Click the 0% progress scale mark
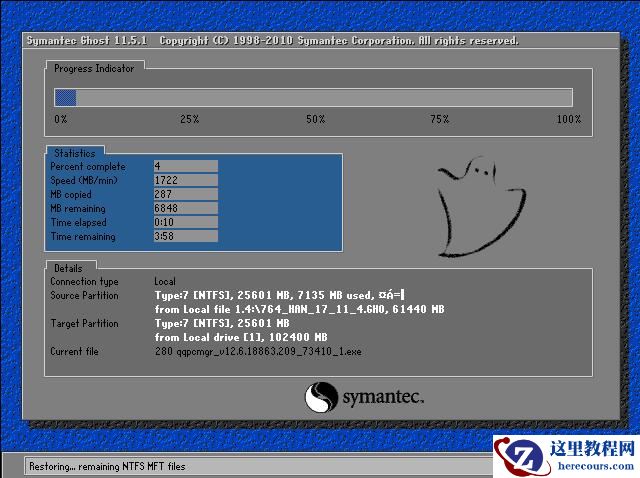640x478 pixels. pos(60,119)
